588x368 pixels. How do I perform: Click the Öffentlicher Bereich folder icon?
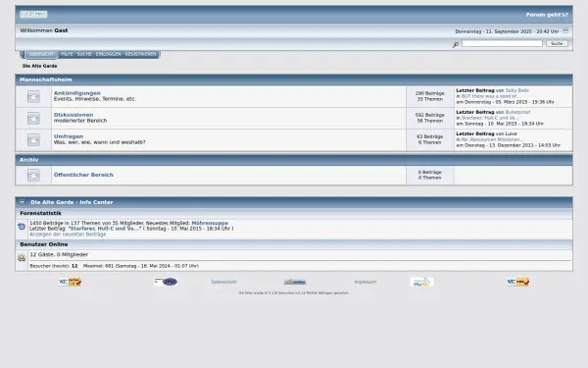point(33,175)
